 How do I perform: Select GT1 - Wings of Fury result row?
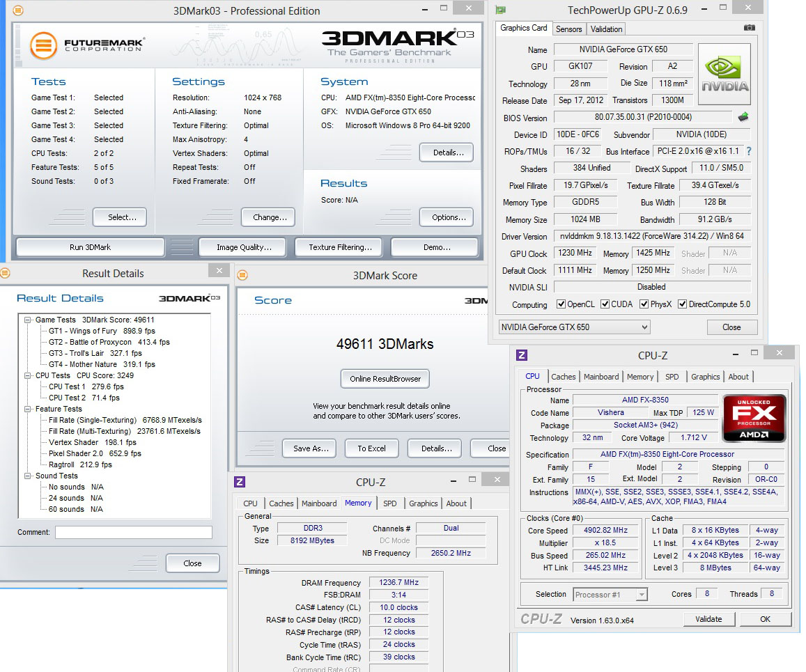102,331
